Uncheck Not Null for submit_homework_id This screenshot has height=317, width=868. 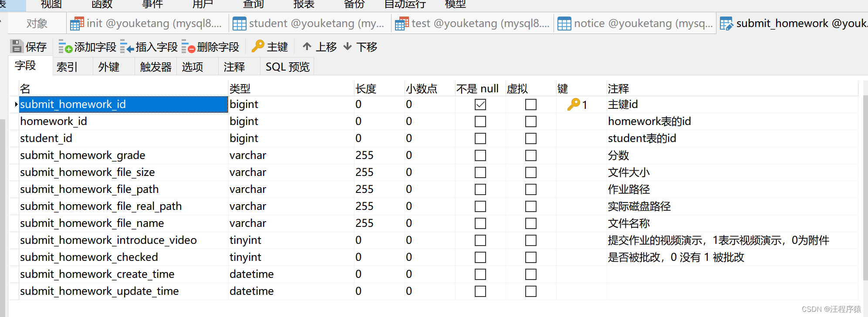coord(480,105)
